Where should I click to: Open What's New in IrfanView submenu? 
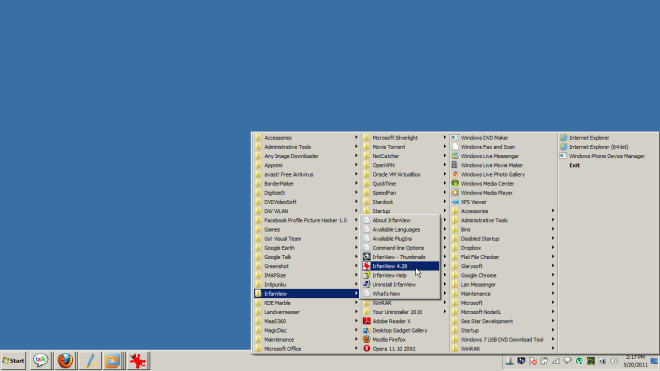click(400, 294)
